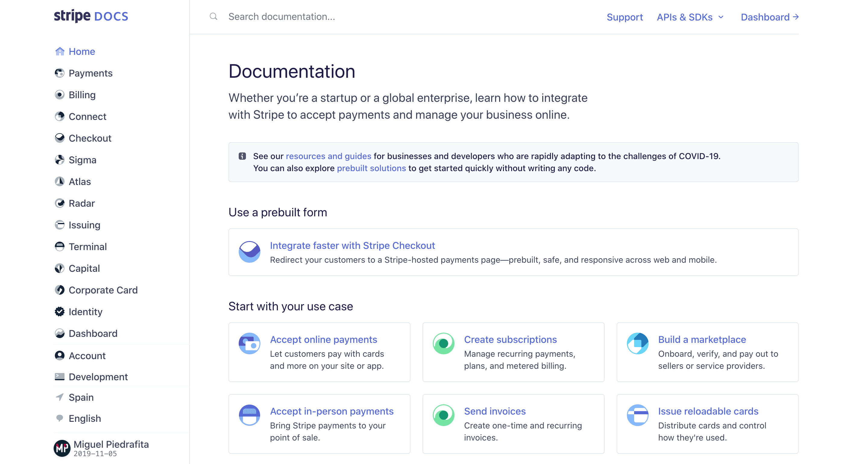Click the Atlas sidebar icon
Image resolution: width=868 pixels, height=464 pixels.
[x=60, y=182]
